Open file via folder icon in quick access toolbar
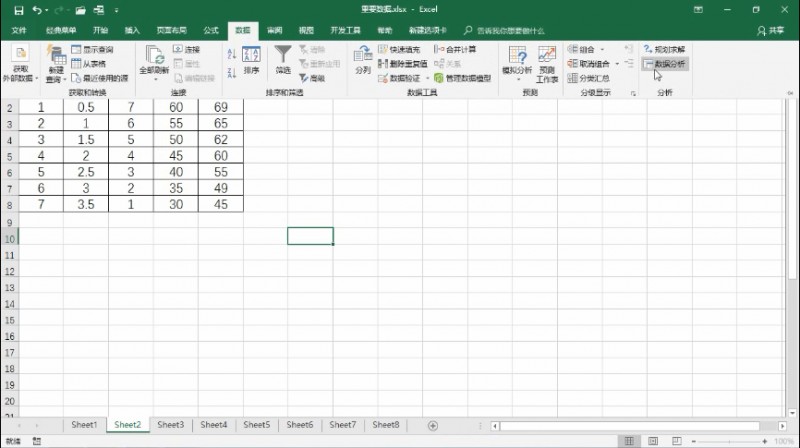This screenshot has width=800, height=448. [x=81, y=10]
